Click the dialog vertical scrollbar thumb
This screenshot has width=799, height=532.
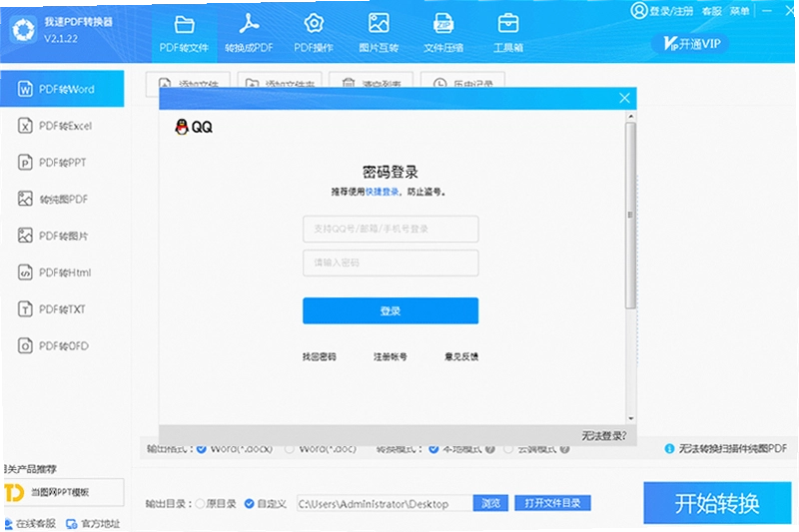(x=631, y=215)
